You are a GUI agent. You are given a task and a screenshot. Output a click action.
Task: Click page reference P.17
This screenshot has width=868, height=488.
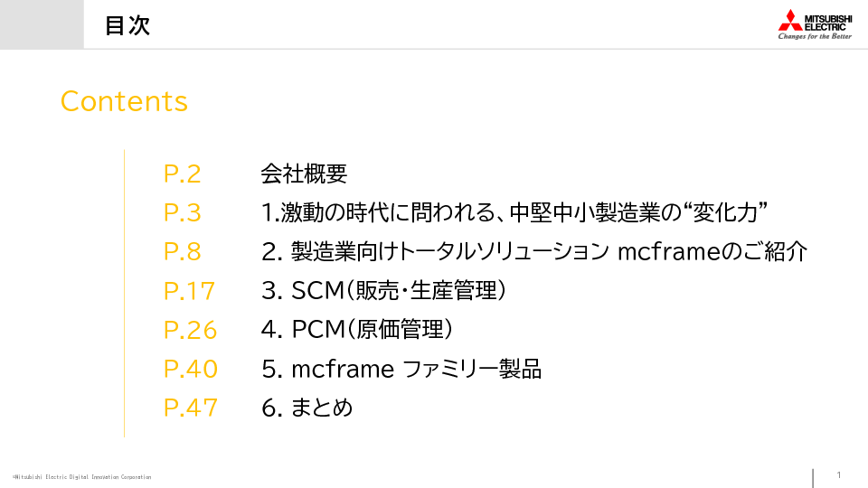pyautogui.click(x=190, y=291)
